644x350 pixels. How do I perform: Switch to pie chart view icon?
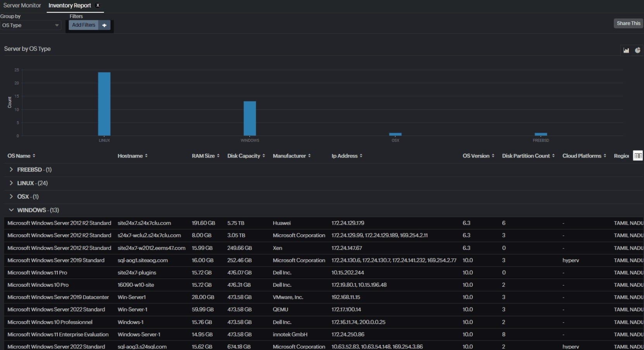point(637,50)
